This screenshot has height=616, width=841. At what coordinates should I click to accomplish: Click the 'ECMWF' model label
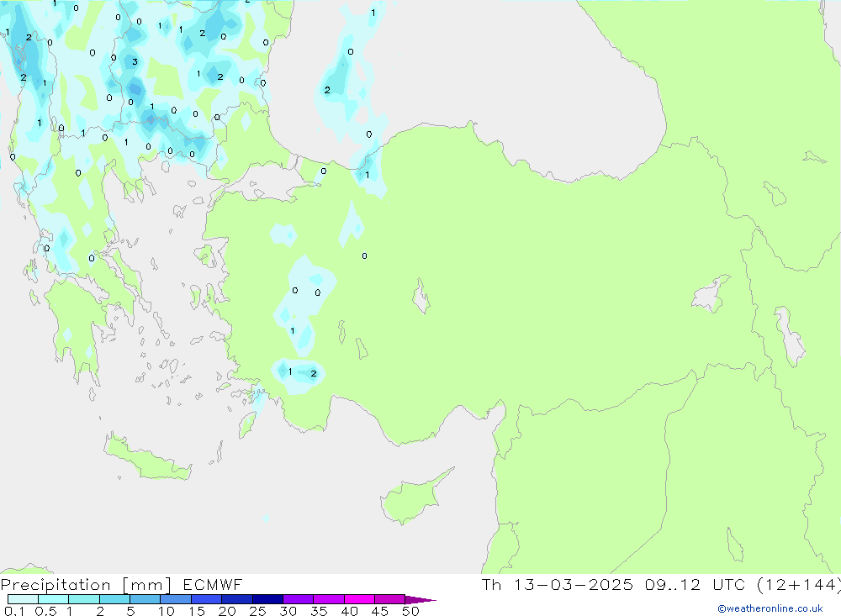[x=213, y=584]
